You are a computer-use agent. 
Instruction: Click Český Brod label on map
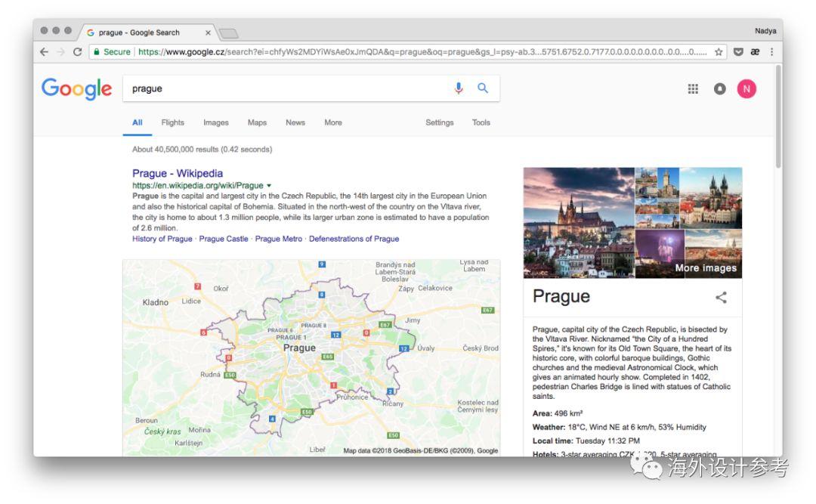click(481, 348)
